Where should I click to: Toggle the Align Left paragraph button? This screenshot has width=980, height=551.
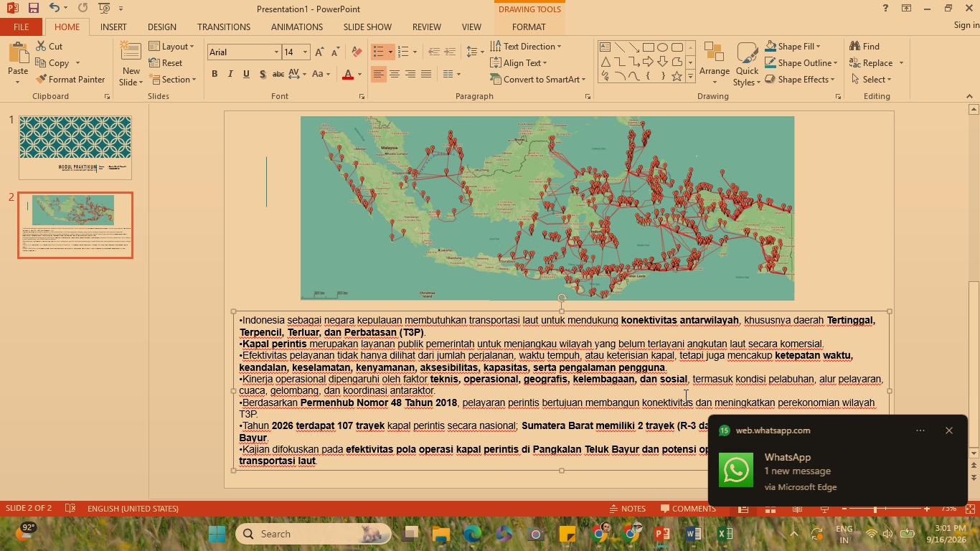(379, 74)
